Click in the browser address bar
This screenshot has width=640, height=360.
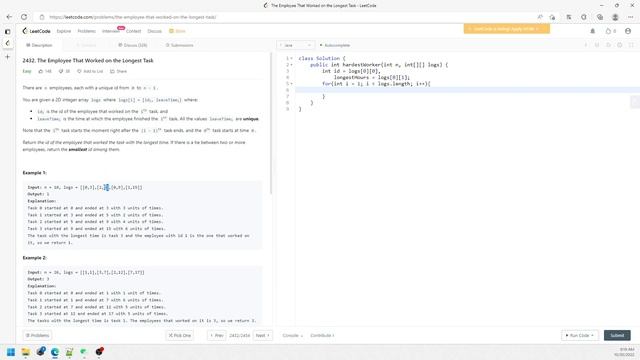pos(286,17)
